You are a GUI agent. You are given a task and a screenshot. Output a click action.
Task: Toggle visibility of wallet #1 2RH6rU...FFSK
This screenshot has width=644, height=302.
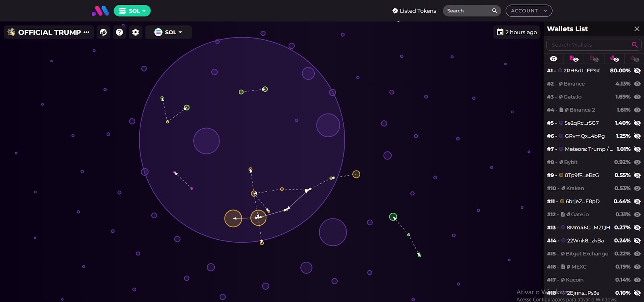[x=637, y=71]
